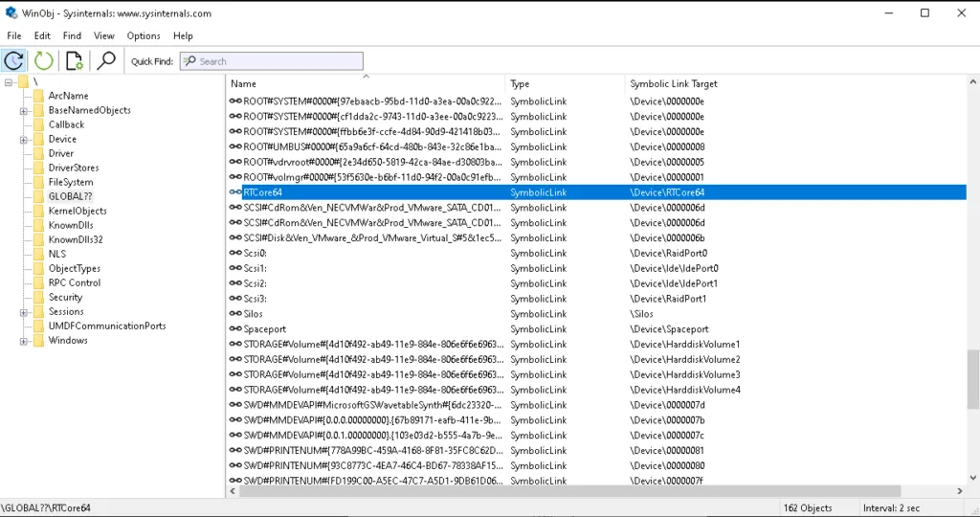Toggle the auto-refresh clock icon in toolbar
This screenshot has width=980, height=517.
coord(13,60)
